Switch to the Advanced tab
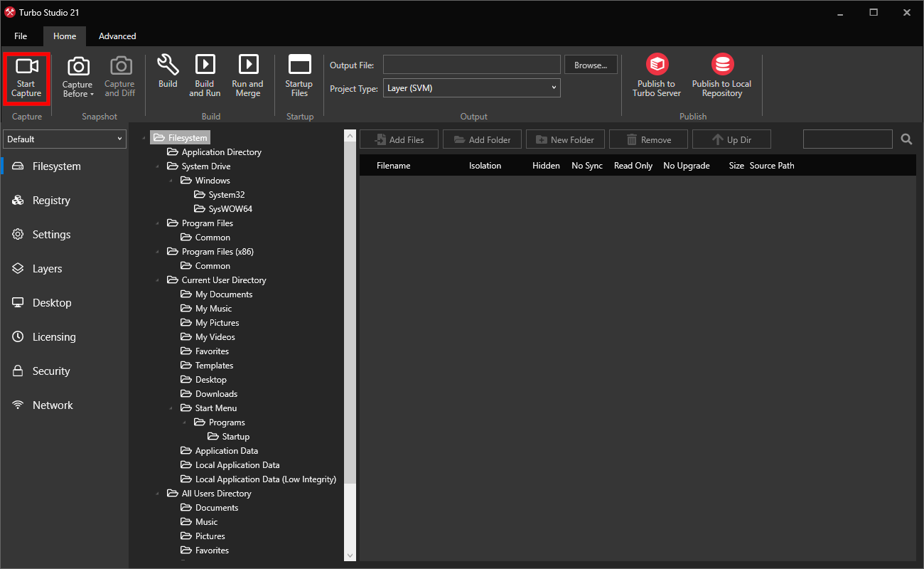This screenshot has width=924, height=569. 117,36
